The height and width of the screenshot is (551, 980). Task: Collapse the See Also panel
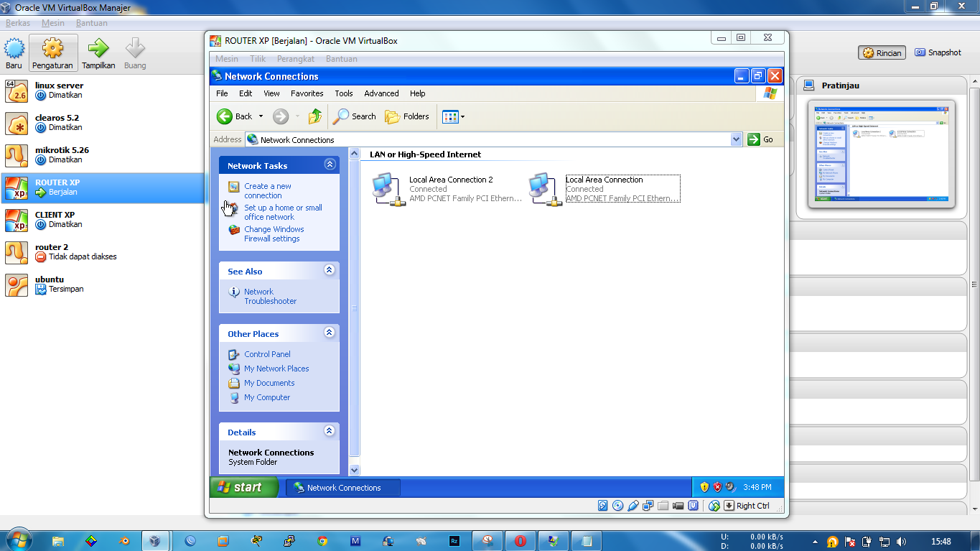click(x=330, y=270)
